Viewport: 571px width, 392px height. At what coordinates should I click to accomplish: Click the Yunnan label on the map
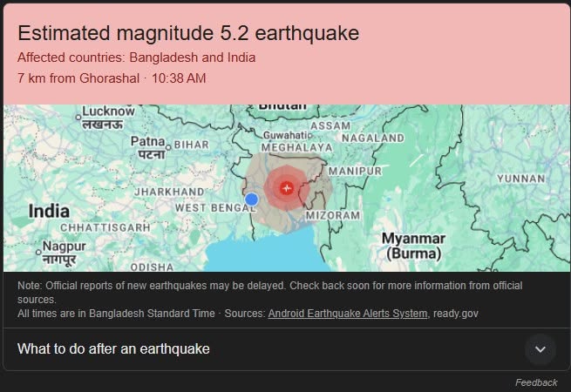point(520,178)
